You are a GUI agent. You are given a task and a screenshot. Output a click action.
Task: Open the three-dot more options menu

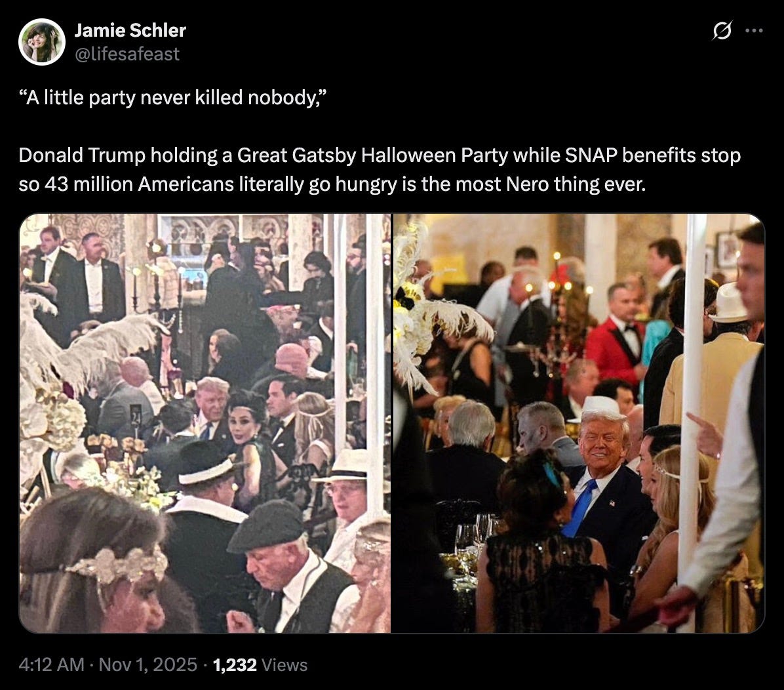coord(754,31)
